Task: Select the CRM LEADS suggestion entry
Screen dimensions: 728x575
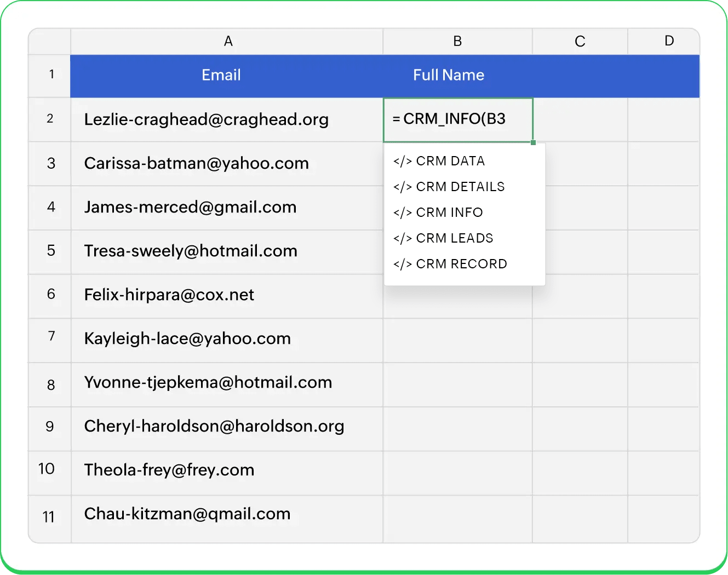Action: [x=455, y=238]
